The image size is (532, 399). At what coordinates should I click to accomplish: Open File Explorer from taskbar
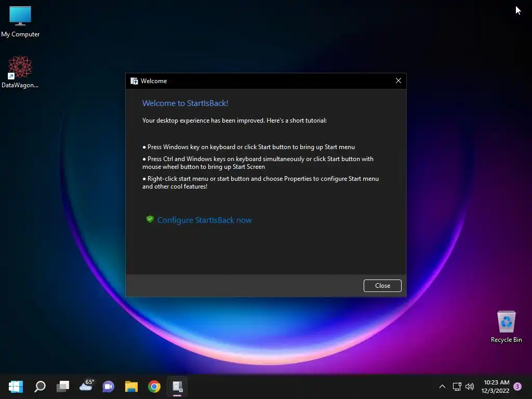[x=131, y=387]
